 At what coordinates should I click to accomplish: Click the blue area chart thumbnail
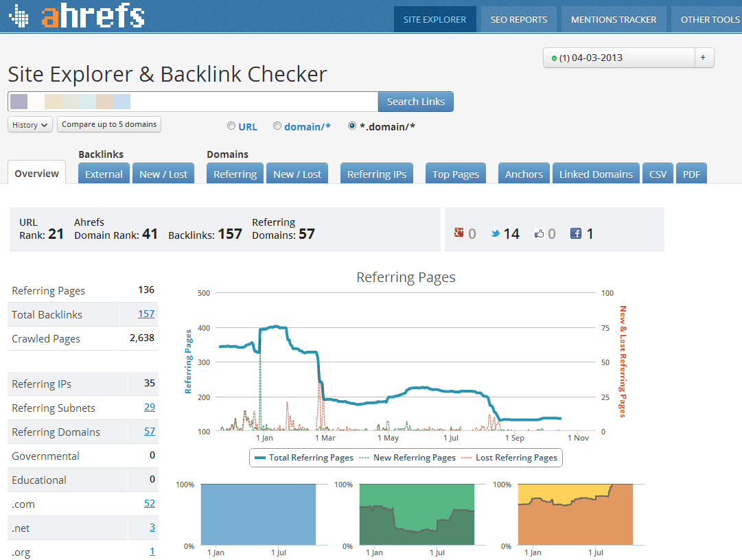(258, 515)
